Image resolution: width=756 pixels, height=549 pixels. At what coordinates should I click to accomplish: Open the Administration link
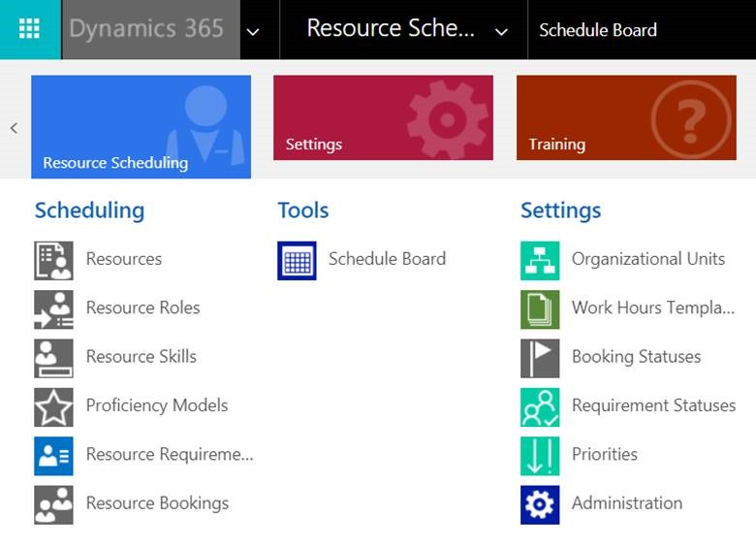coord(627,503)
